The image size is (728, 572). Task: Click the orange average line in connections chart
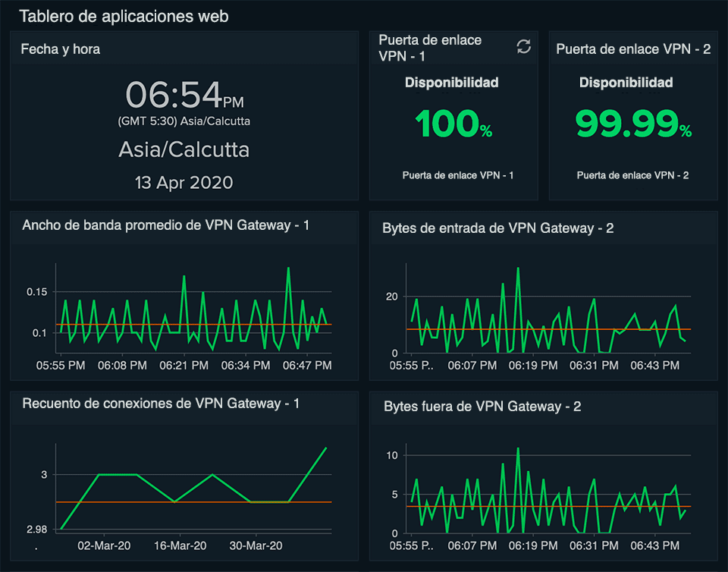coord(193,502)
